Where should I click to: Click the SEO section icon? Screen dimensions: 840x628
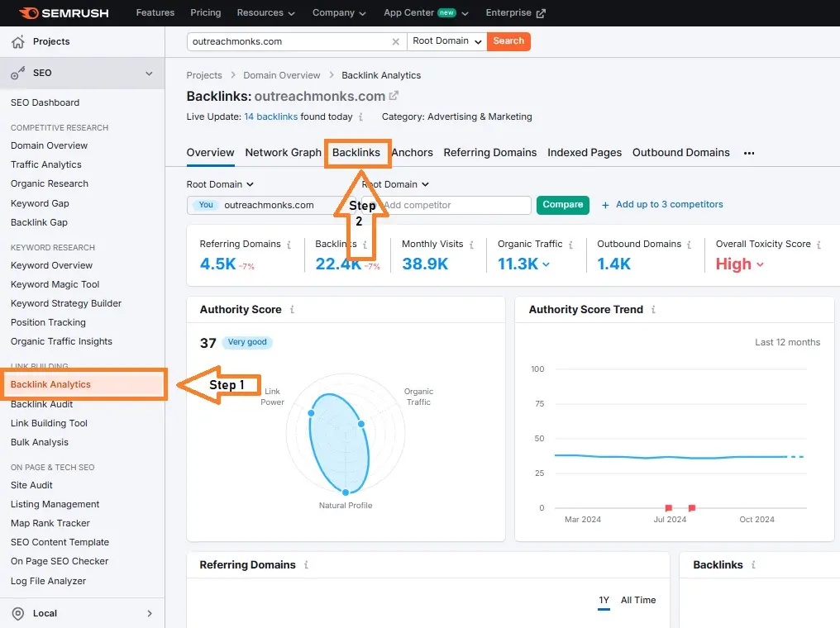click(x=18, y=74)
